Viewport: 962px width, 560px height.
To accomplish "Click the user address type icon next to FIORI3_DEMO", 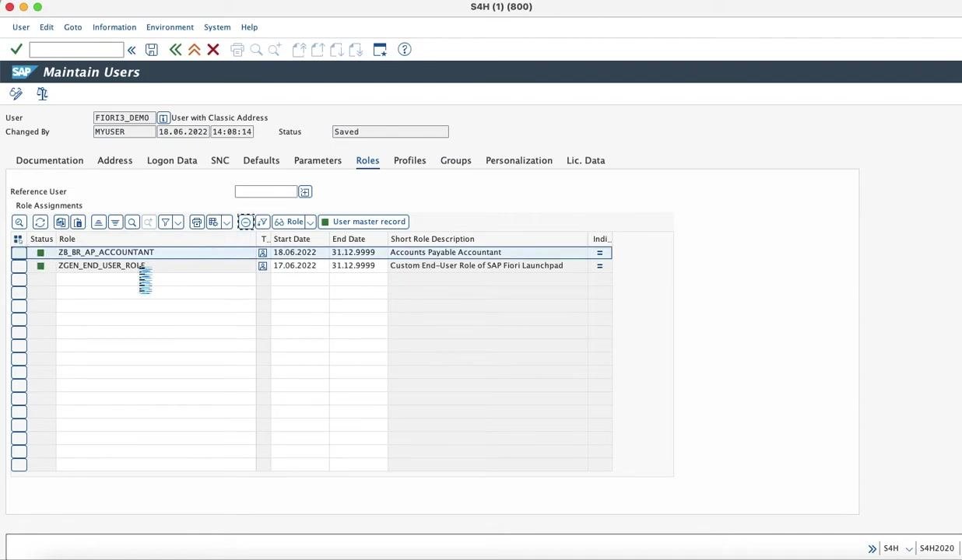I will (x=163, y=118).
